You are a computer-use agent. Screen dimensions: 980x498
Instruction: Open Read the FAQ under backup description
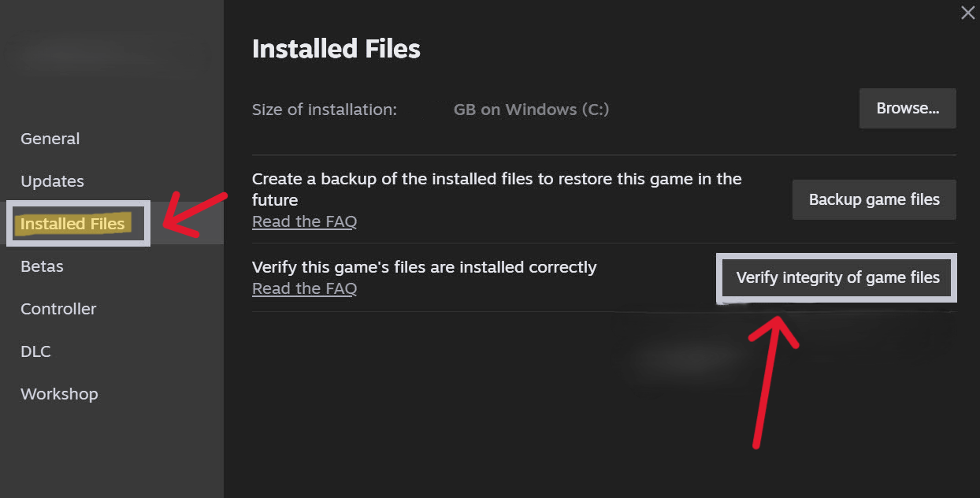tap(304, 221)
